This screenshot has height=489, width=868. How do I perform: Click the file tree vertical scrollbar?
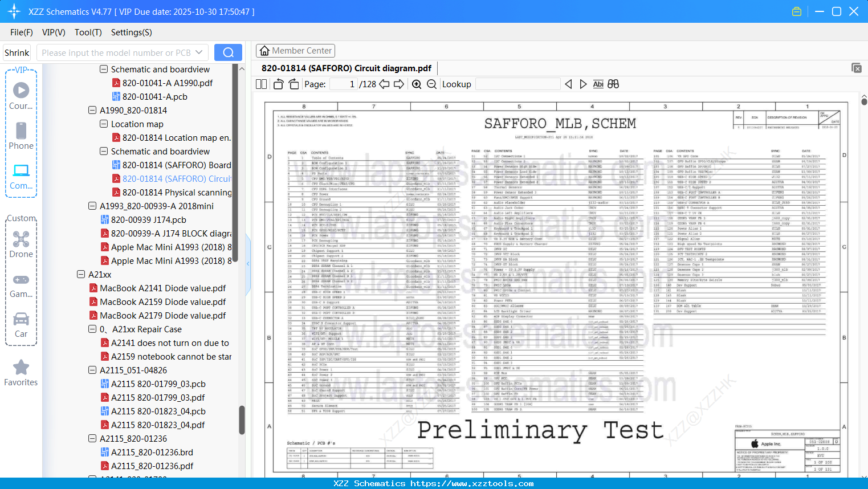[242, 420]
